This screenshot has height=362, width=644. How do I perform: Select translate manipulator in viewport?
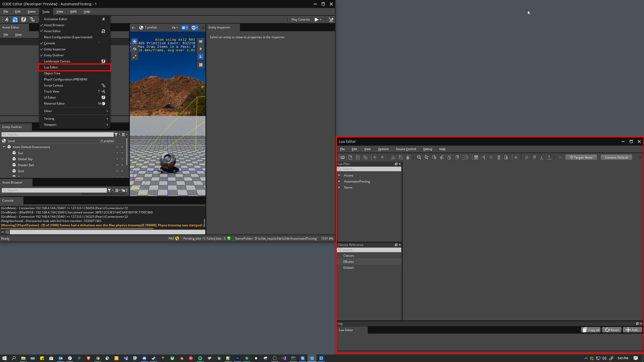click(x=135, y=41)
